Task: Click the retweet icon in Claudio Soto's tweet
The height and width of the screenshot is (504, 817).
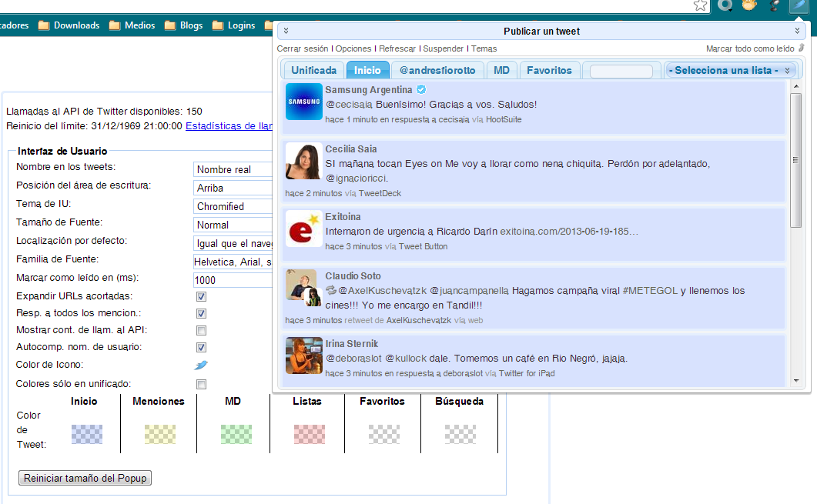Action: click(331, 290)
